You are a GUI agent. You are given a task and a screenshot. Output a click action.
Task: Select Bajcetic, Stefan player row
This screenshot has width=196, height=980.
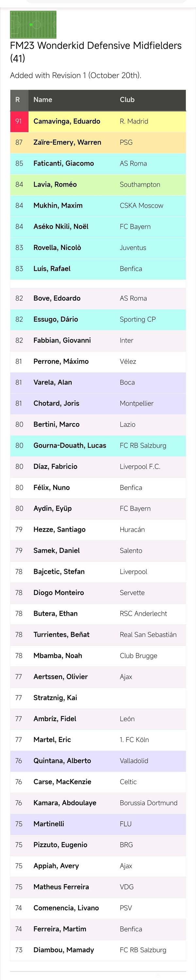pyautogui.click(x=98, y=572)
